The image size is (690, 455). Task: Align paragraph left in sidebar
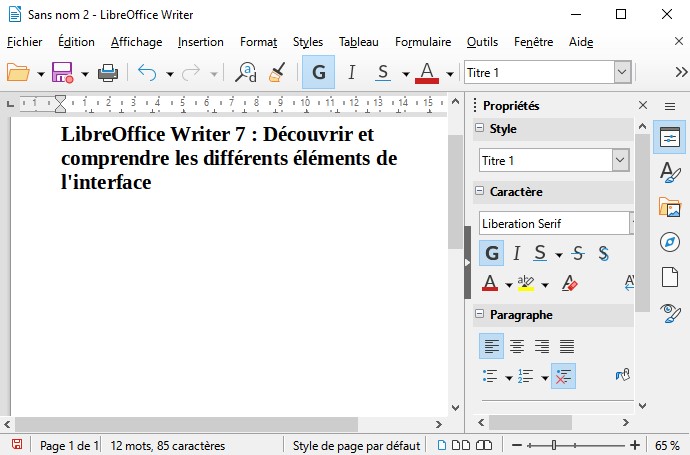[x=492, y=346]
